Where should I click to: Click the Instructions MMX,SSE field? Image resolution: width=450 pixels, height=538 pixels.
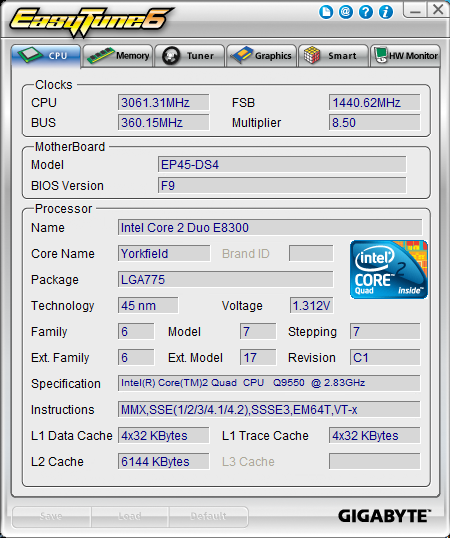click(x=269, y=409)
